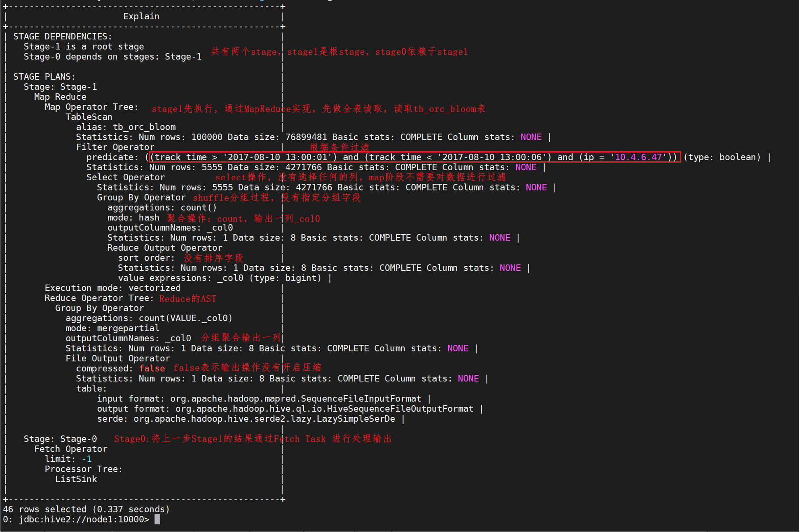Click the 'Filter Operator' line
Screen dimensions: 800x532
115,147
